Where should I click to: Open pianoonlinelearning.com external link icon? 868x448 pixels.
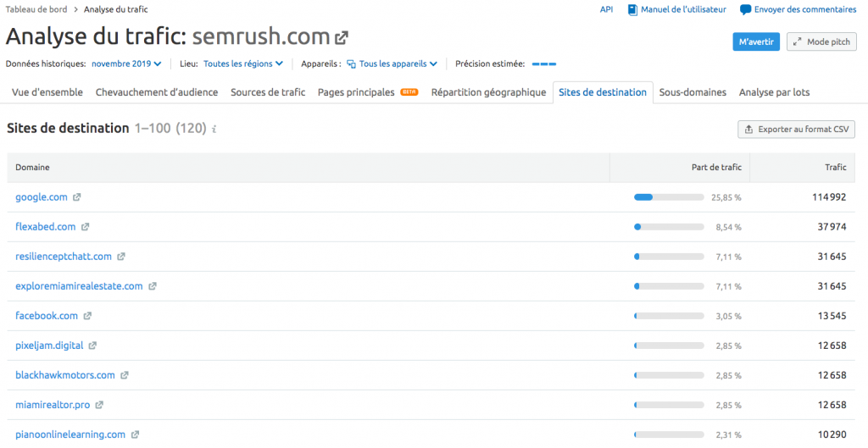pos(135,434)
